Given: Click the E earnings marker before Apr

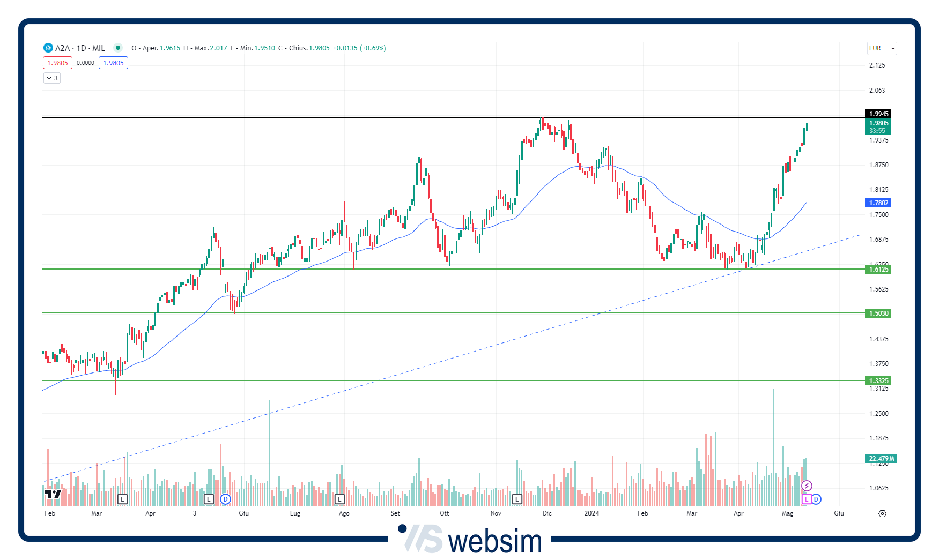Looking at the screenshot, I should click(122, 499).
